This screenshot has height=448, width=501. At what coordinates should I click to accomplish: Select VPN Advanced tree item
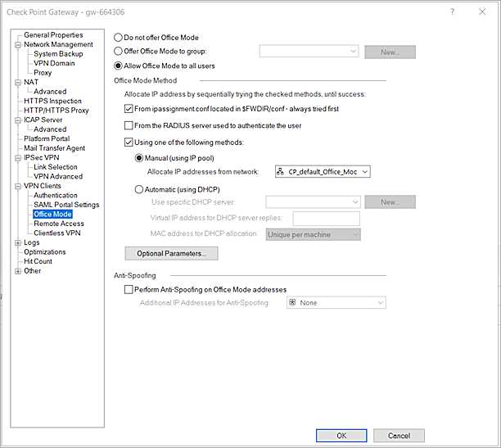(58, 177)
